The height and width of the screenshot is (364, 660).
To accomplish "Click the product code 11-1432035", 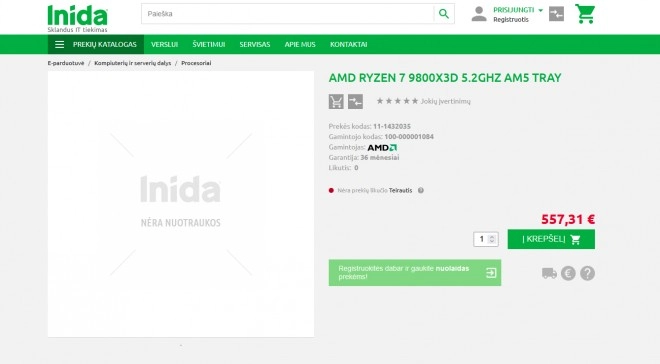I will coord(391,126).
